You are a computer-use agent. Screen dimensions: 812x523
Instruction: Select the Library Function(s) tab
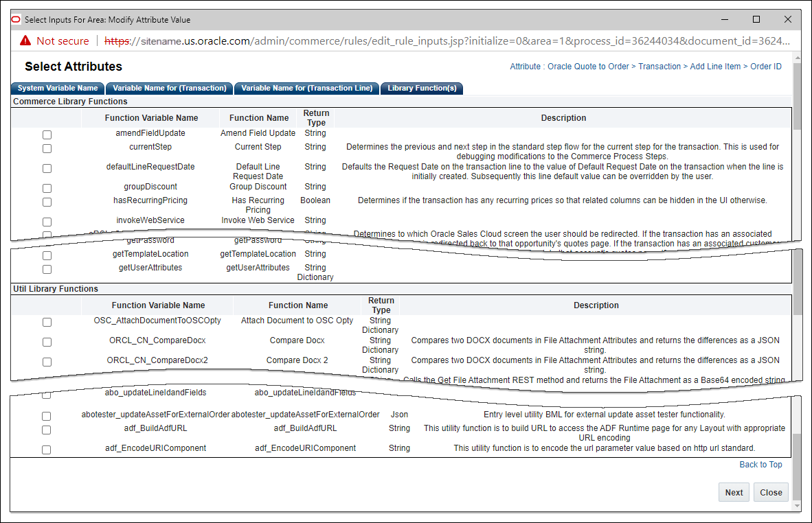pyautogui.click(x=421, y=89)
